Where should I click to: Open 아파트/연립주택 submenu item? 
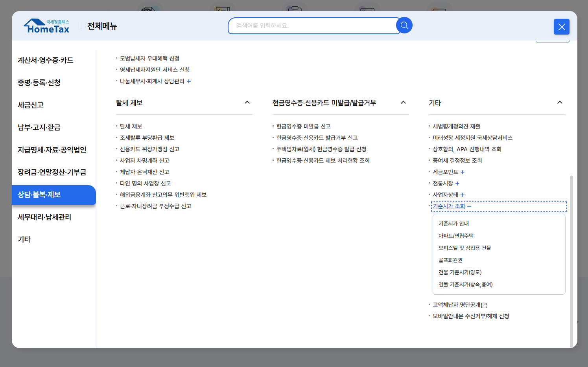click(x=456, y=236)
